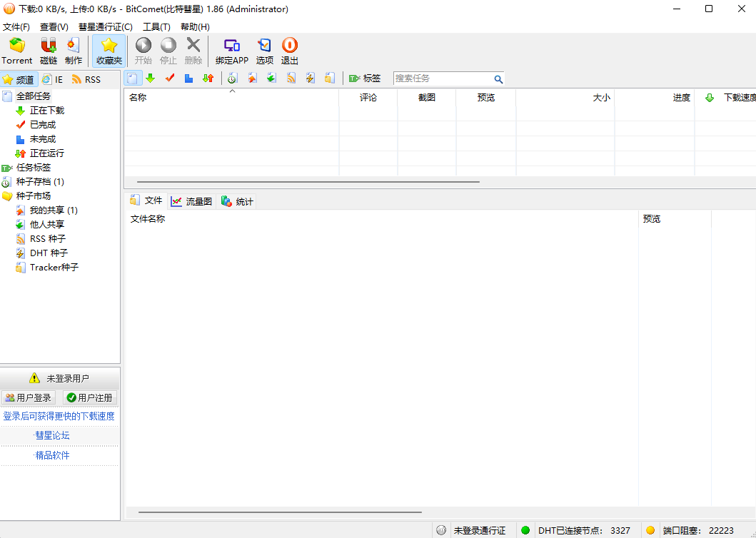Image resolution: width=756 pixels, height=538 pixels.
Task: Add magnet link with 磁链 button
Action: (x=49, y=51)
